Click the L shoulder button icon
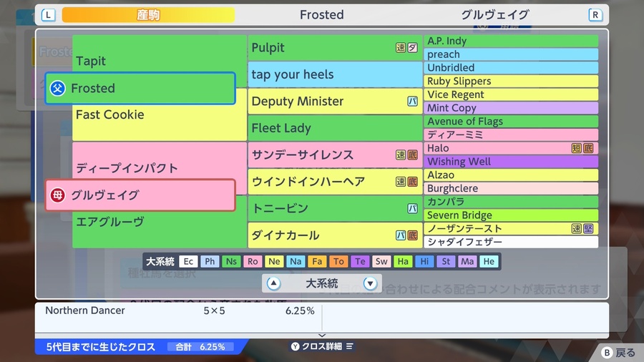This screenshot has width=644, height=362. pos(48,15)
